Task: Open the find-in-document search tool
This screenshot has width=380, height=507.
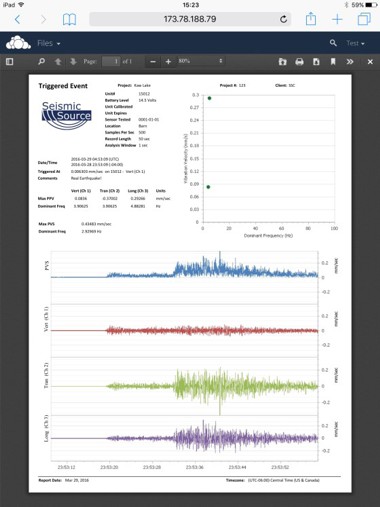Action: (41, 62)
